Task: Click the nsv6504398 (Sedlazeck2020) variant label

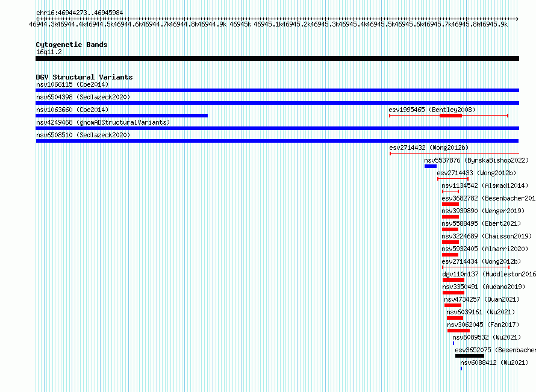Action: pos(83,97)
